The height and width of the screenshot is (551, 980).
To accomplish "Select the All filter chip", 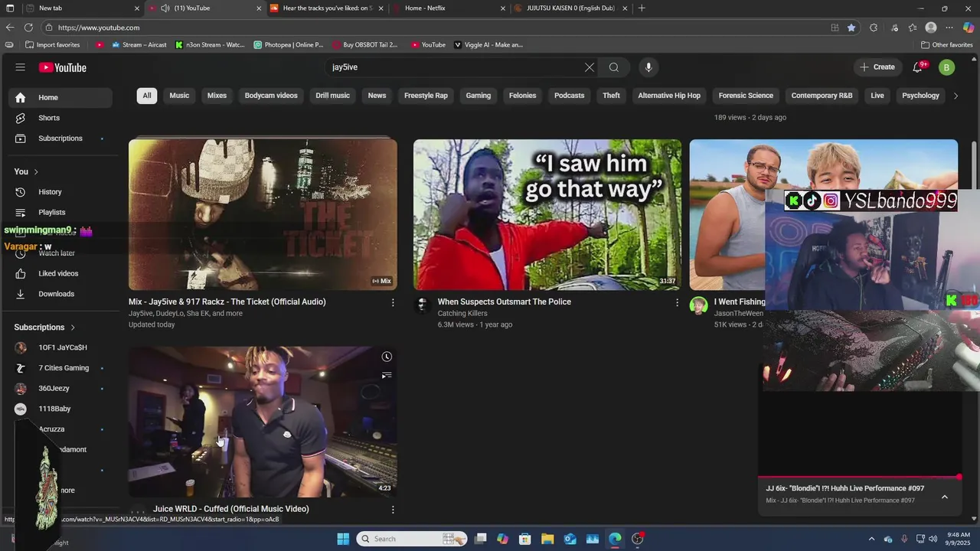I will 147,96.
